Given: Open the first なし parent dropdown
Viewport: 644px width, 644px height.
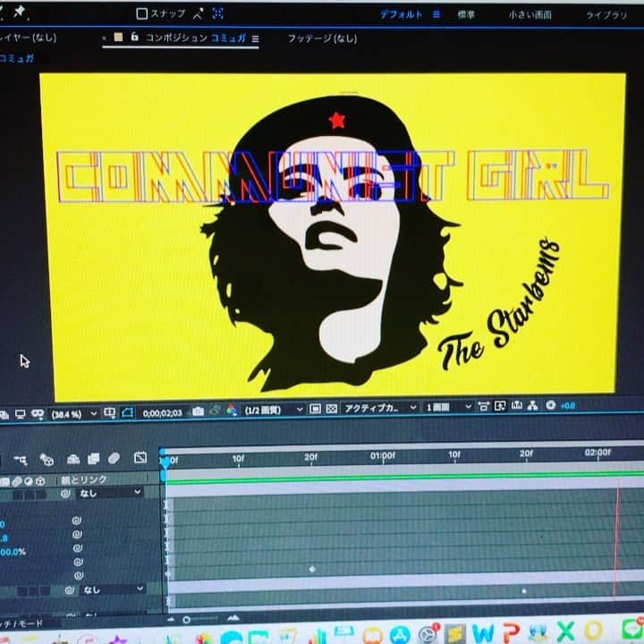Looking at the screenshot, I should point(110,493).
